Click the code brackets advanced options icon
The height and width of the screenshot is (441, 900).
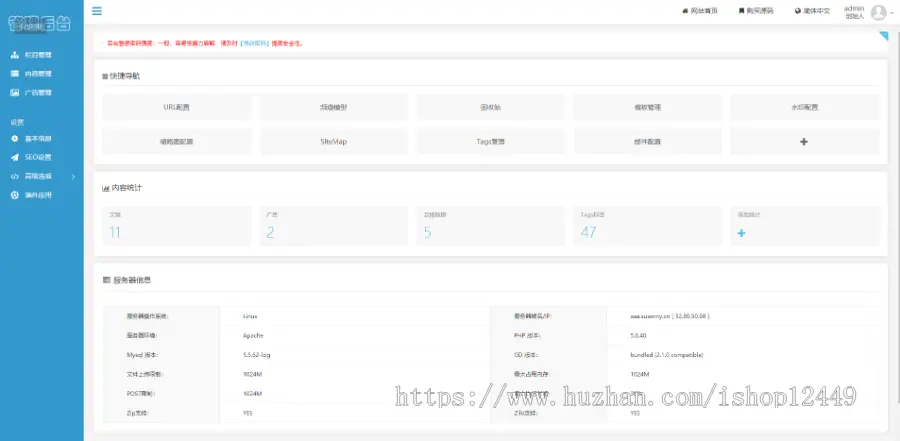tap(15, 176)
